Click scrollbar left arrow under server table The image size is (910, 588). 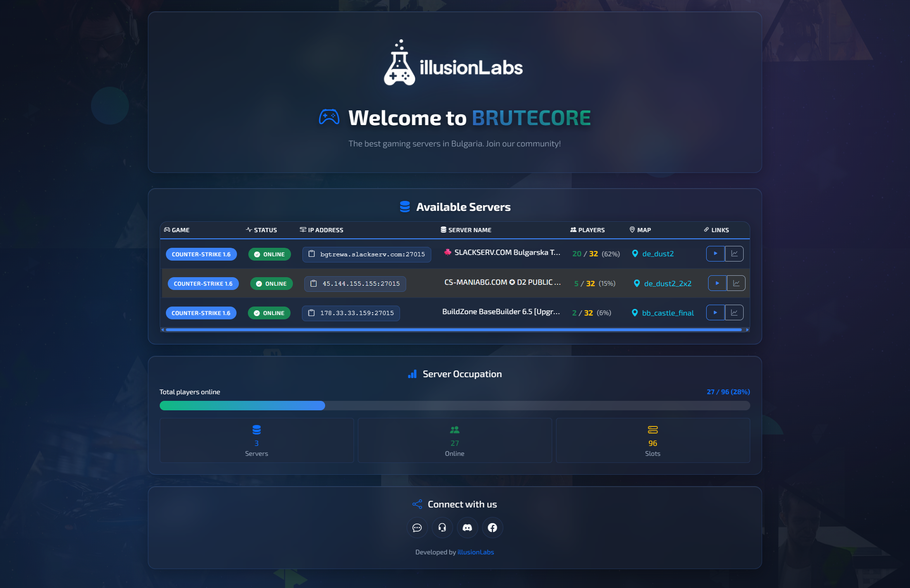(163, 329)
